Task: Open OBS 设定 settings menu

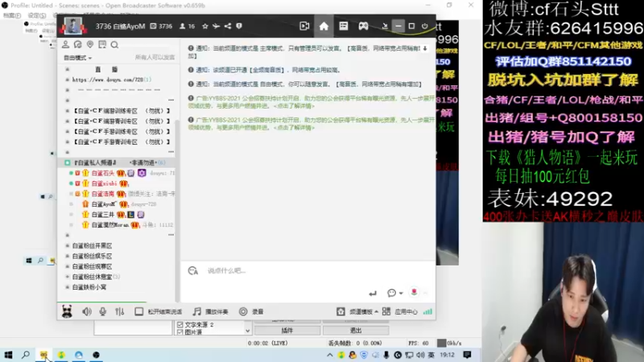Action: coord(36,15)
